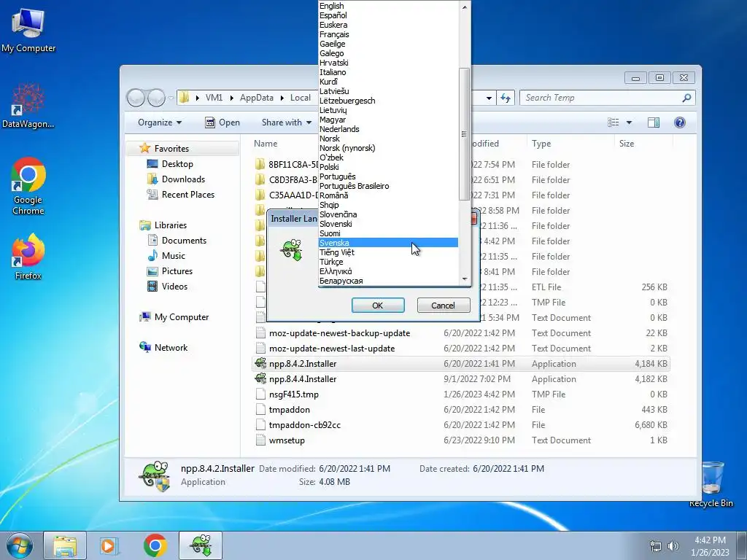Open My Computer desktop icon
This screenshot has height=560, width=747.
tap(28, 29)
